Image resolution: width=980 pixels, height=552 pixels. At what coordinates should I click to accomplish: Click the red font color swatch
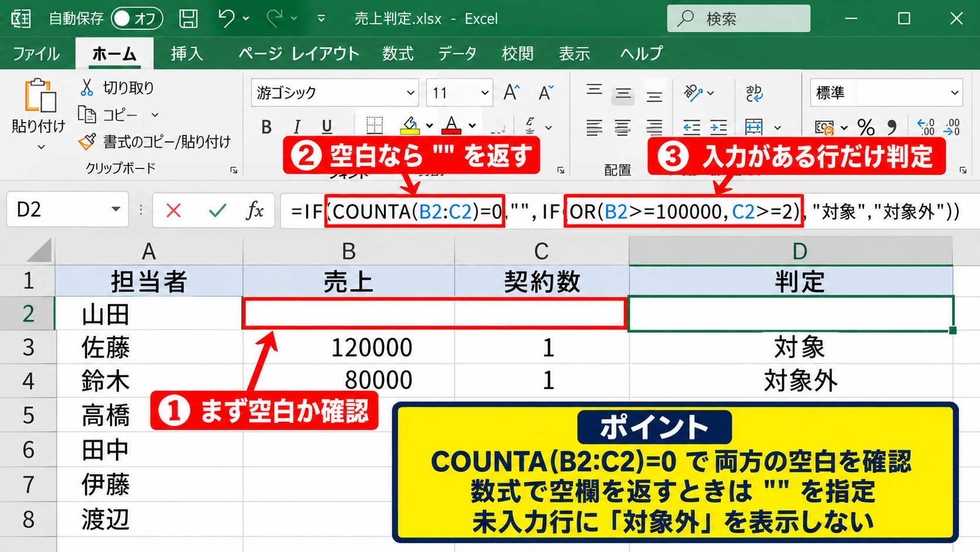(x=451, y=126)
